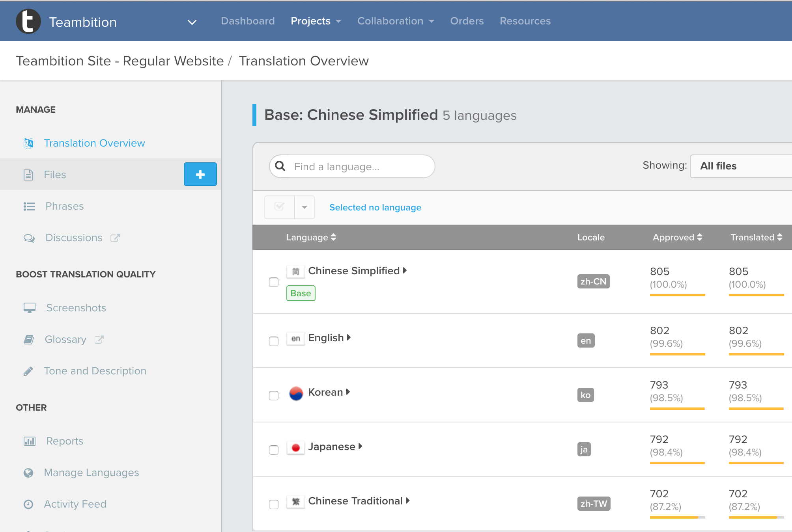Image resolution: width=792 pixels, height=532 pixels.
Task: Click the Reports sidebar icon
Action: point(30,441)
